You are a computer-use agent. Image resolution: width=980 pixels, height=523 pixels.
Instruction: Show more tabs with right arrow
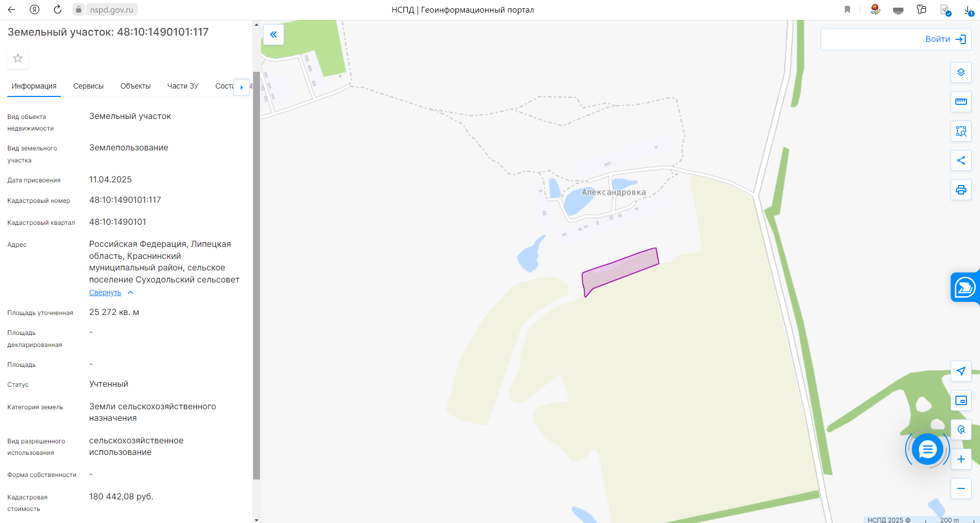pos(242,87)
